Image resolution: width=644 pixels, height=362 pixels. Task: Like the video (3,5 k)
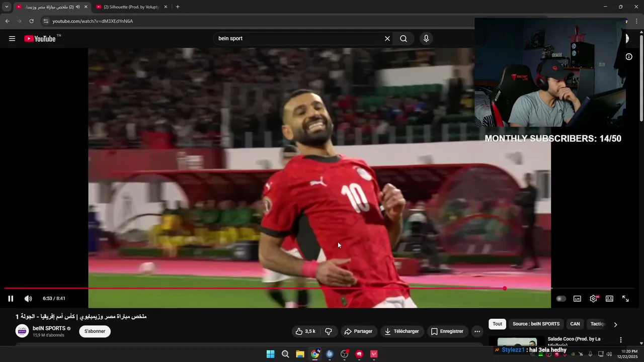click(305, 331)
